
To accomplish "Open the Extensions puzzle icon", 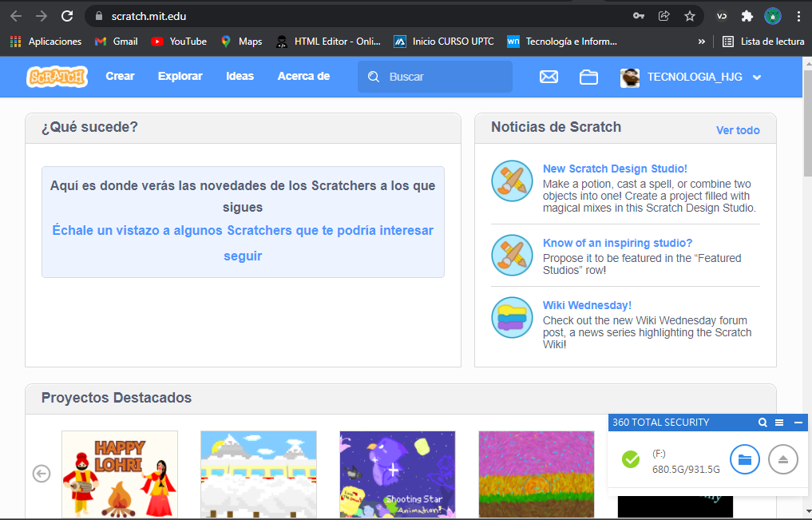I will (747, 16).
